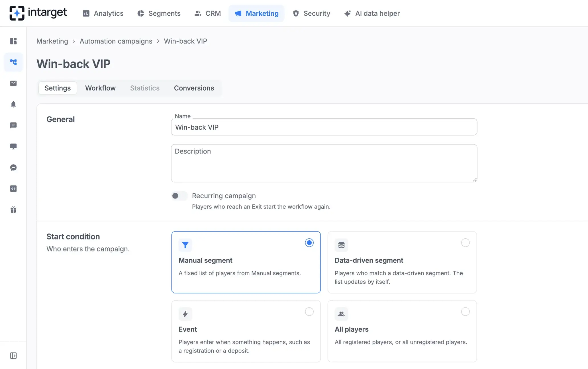Click the Name input field
This screenshot has height=369, width=588.
[x=324, y=127]
